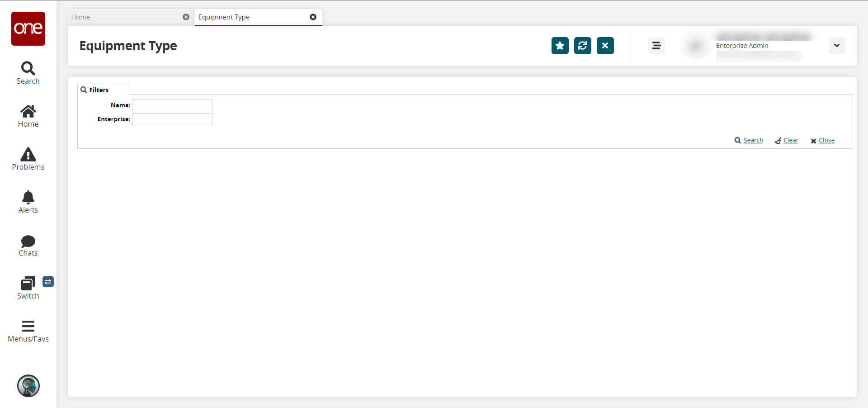
Task: Expand the user account dropdown arrow
Action: point(837,46)
